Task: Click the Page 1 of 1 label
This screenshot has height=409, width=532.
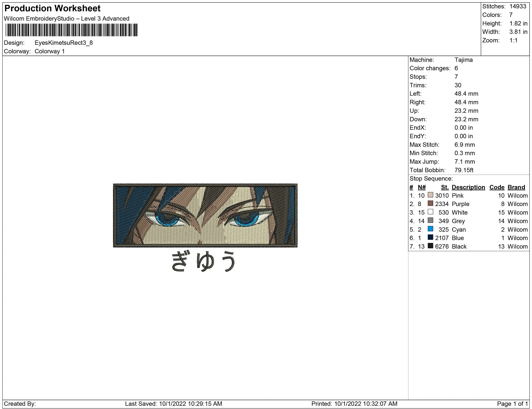Action: pos(512,404)
